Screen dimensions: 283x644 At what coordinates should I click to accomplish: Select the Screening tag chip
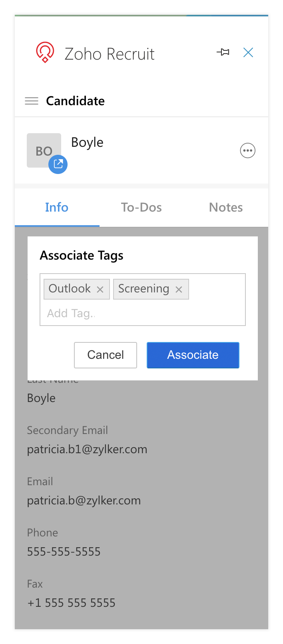pos(143,289)
